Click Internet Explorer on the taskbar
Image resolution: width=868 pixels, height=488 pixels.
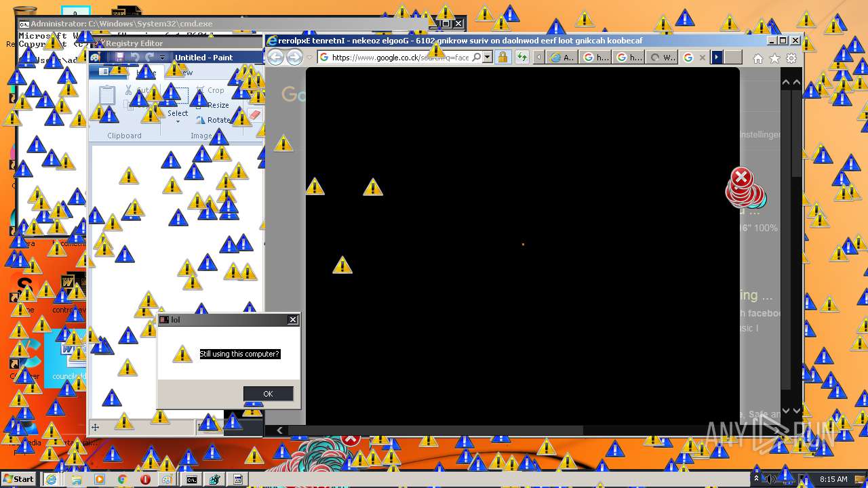point(51,479)
